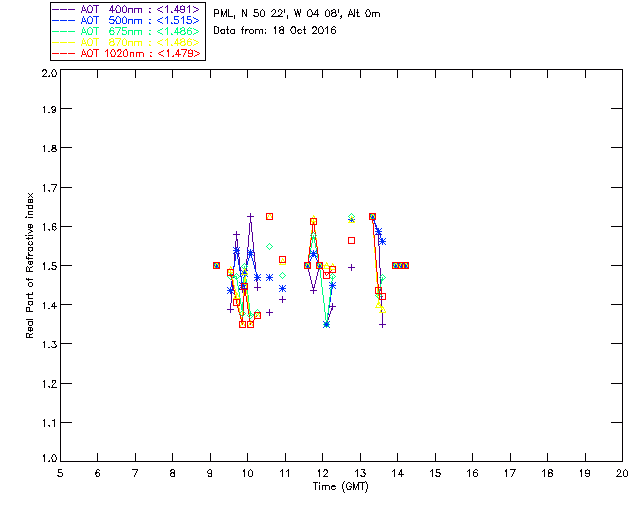Click the blue dashed line sample in legend
The width and height of the screenshot is (640, 512).
tap(64, 20)
